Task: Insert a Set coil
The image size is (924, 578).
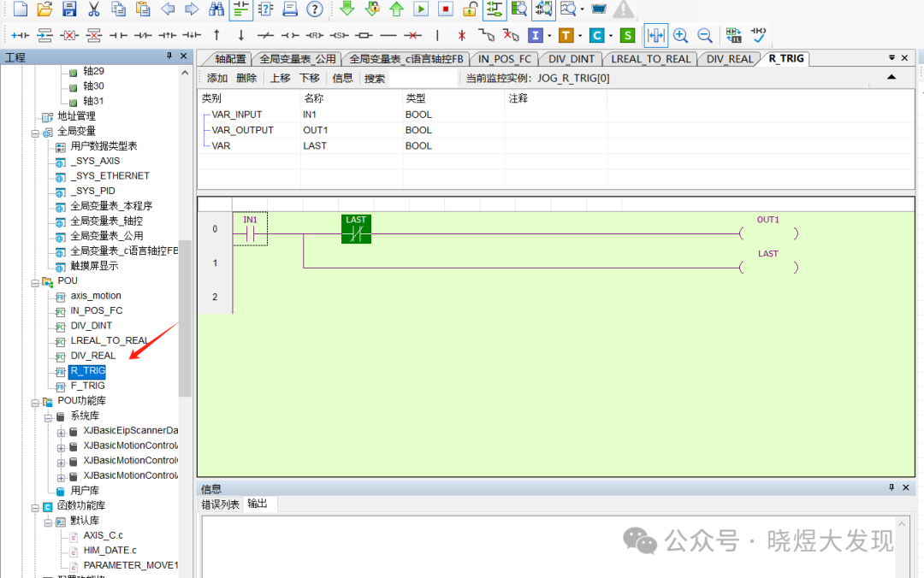Action: (x=340, y=35)
